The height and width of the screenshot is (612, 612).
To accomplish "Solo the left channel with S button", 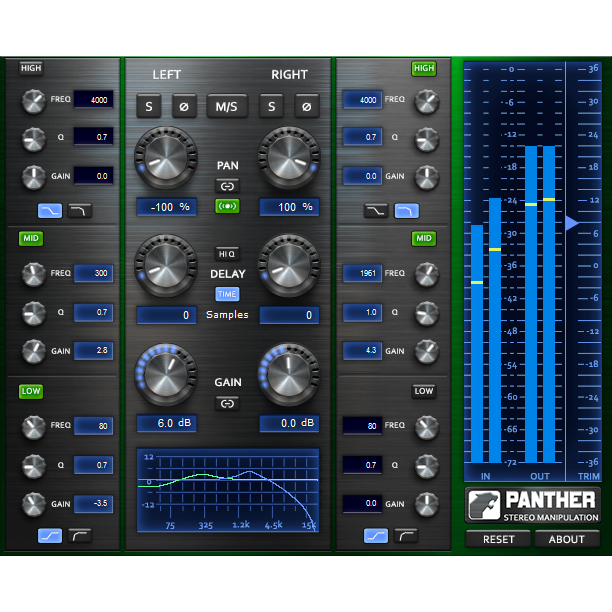I will (149, 106).
